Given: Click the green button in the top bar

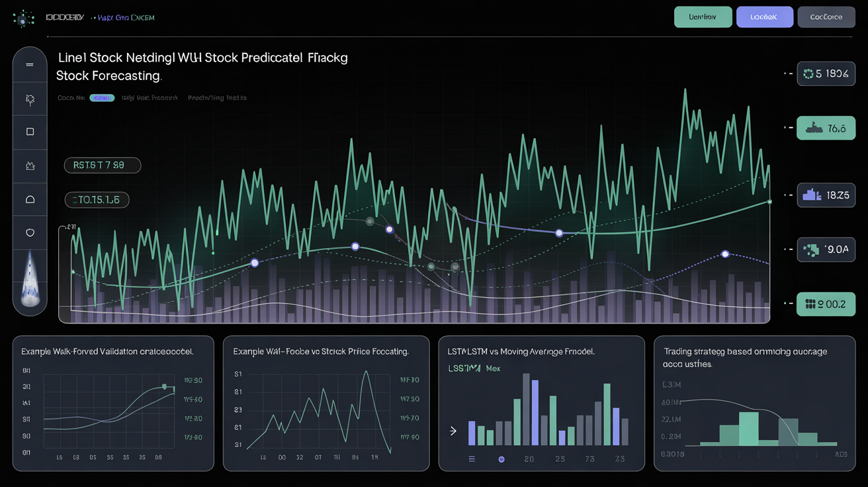Looking at the screenshot, I should [x=703, y=17].
